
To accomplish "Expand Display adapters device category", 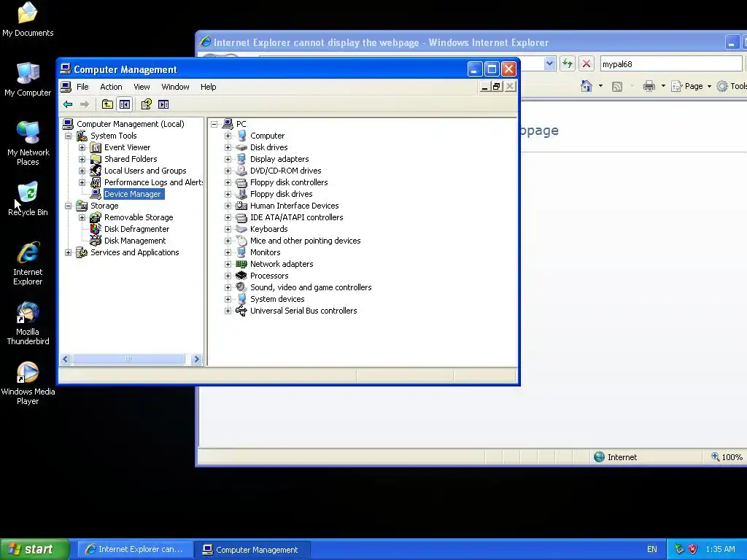I will (x=228, y=159).
